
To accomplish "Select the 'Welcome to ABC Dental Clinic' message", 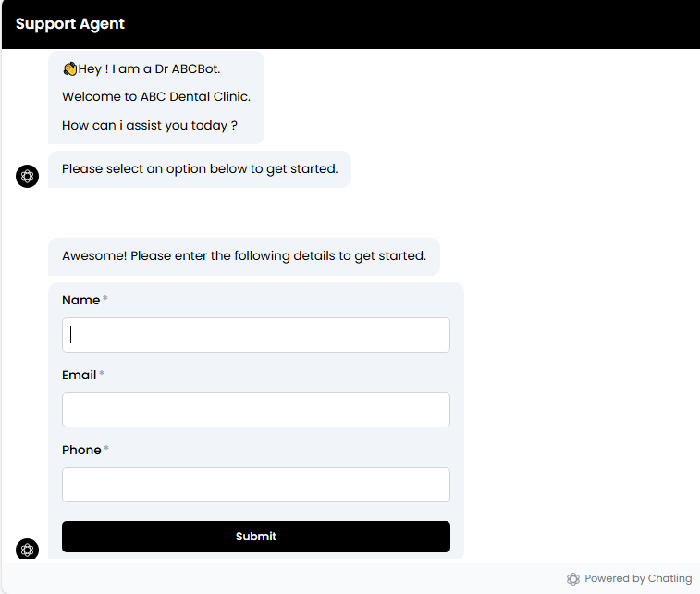I will point(156,96).
